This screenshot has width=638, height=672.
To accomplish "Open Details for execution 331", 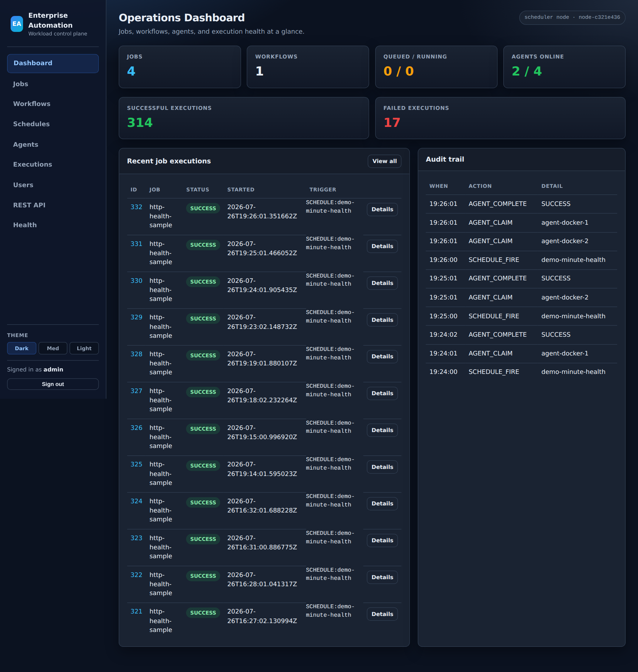I will coord(382,246).
